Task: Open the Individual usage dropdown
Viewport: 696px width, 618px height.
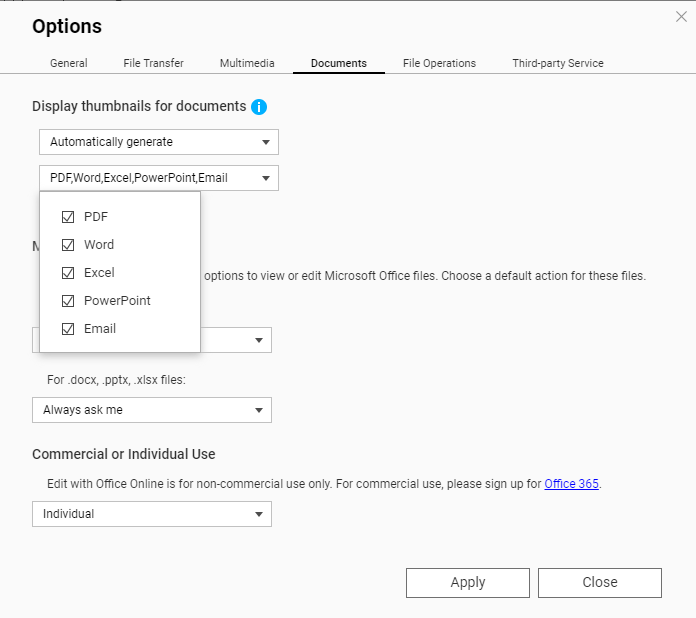Action: point(151,514)
